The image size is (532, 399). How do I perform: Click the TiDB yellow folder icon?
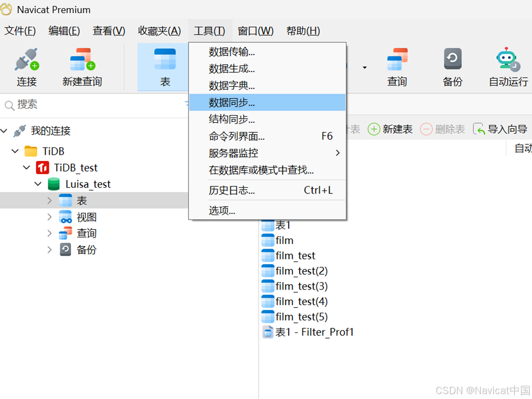click(x=31, y=151)
